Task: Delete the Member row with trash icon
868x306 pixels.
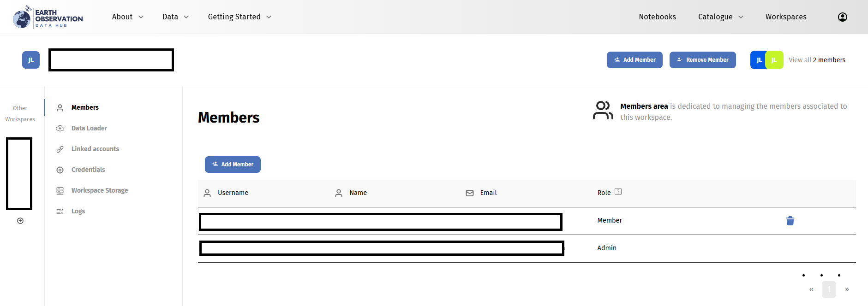Action: [790, 221]
